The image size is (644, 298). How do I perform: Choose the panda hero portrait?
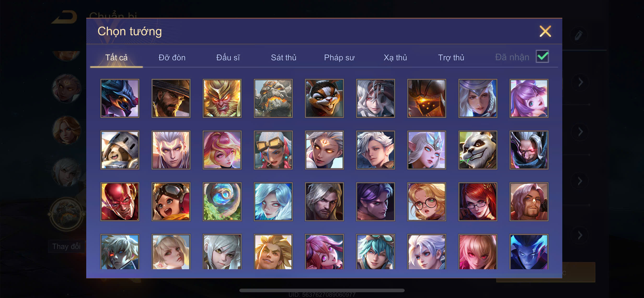[477, 150]
